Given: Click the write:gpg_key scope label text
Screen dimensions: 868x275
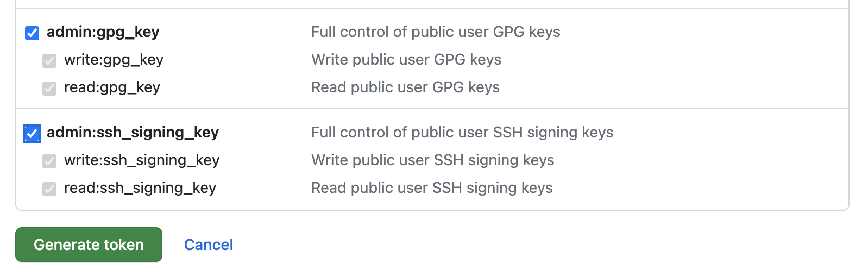Looking at the screenshot, I should [114, 60].
